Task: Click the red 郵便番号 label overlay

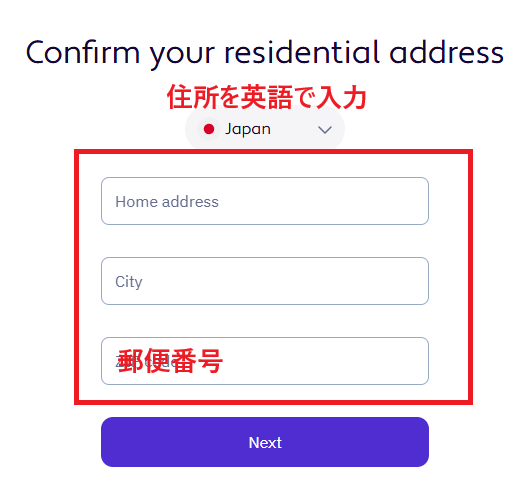Action: (x=170, y=361)
